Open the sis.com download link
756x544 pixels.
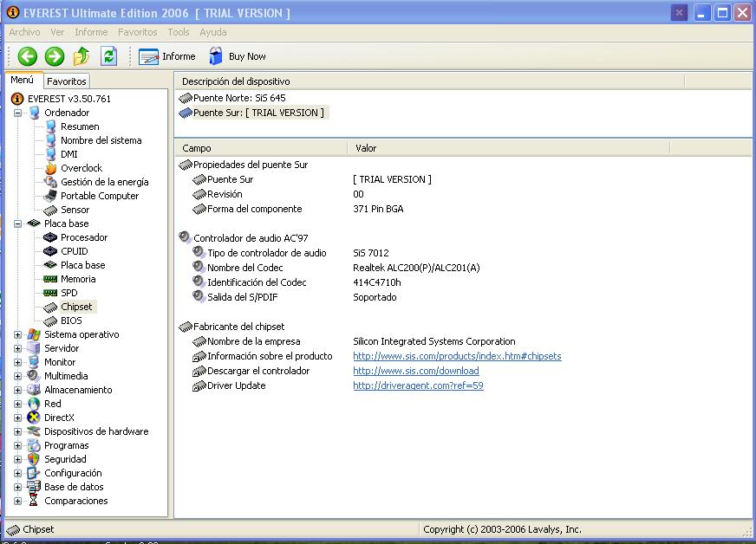[x=415, y=371]
